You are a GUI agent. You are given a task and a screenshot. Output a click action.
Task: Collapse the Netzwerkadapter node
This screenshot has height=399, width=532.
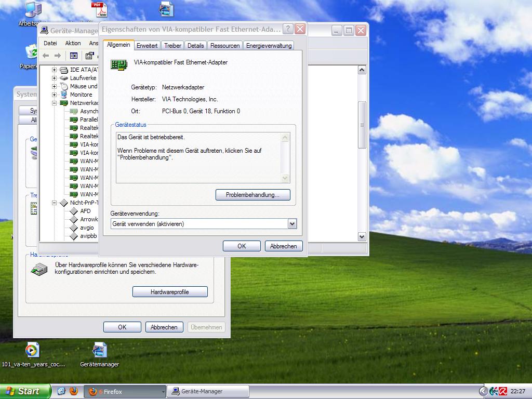click(x=54, y=103)
